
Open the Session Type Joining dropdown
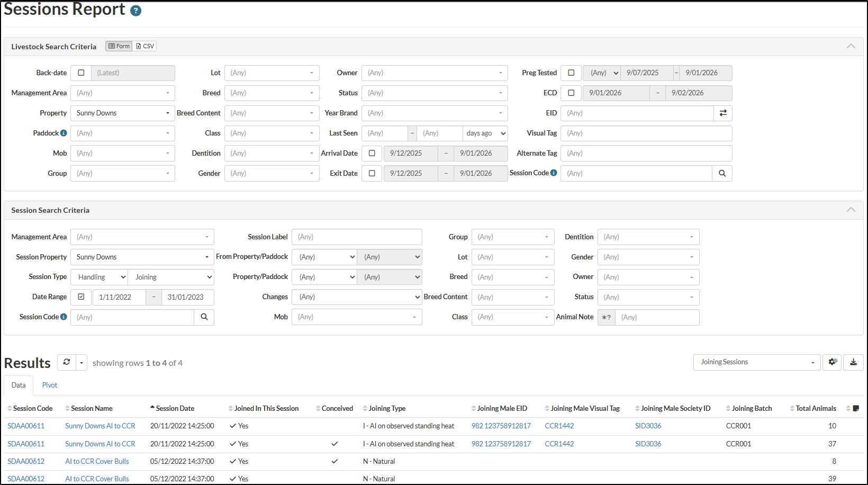[171, 277]
